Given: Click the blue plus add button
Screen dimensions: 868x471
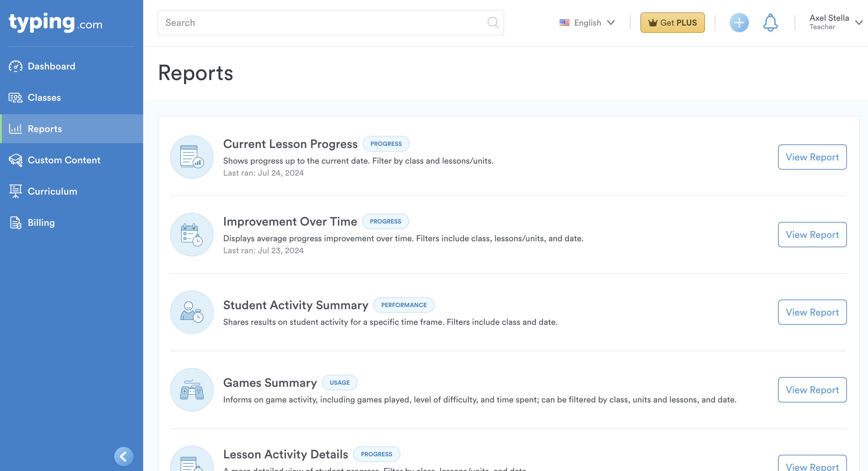Looking at the screenshot, I should [x=739, y=23].
